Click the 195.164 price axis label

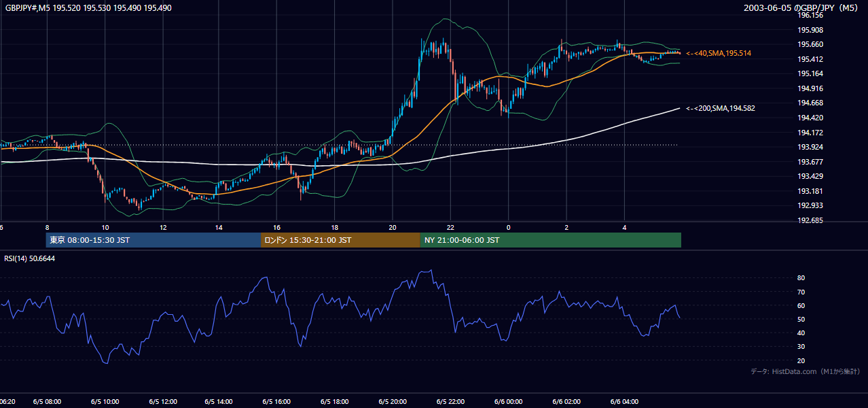coord(810,73)
